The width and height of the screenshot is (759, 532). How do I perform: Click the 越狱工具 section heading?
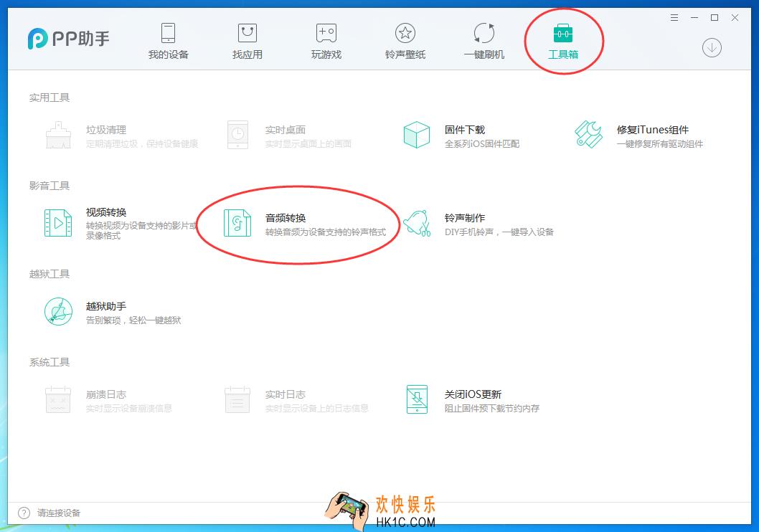(x=49, y=274)
